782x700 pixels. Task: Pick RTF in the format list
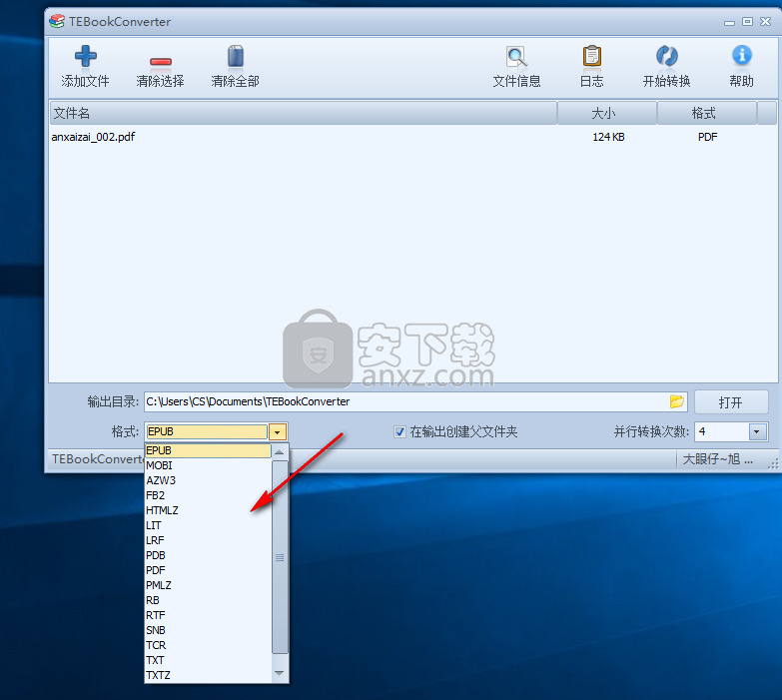[x=208, y=615]
